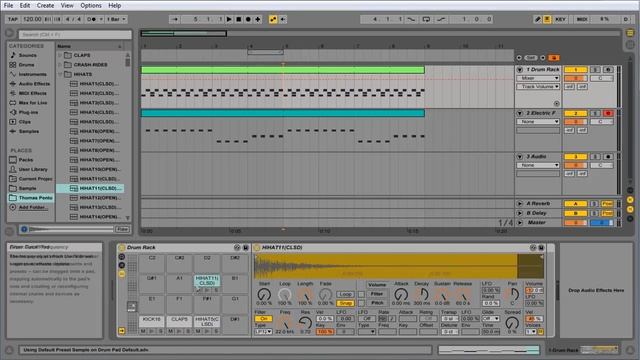
Task: Select Clips category in browser
Action: click(x=24, y=122)
